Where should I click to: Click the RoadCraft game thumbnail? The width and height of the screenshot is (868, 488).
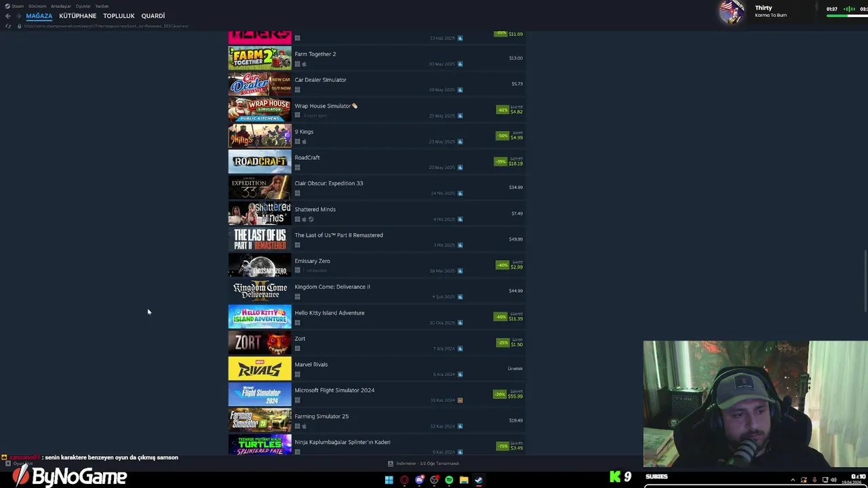click(x=260, y=161)
